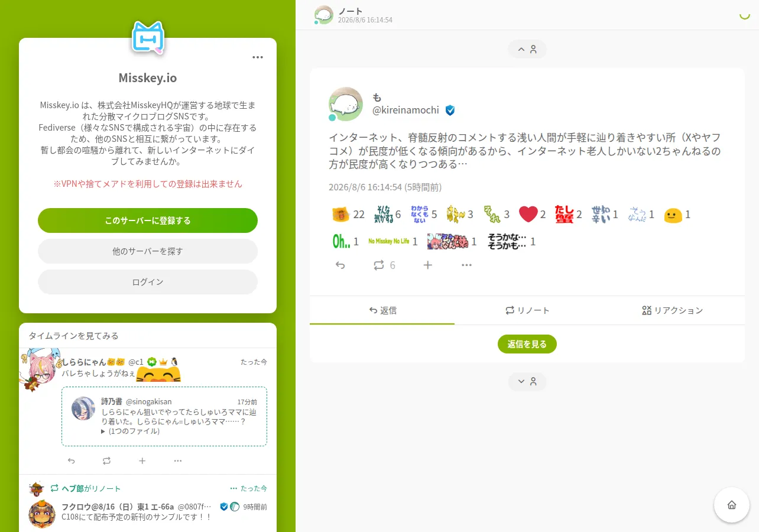Add a reaction with the plus icon

[x=428, y=265]
